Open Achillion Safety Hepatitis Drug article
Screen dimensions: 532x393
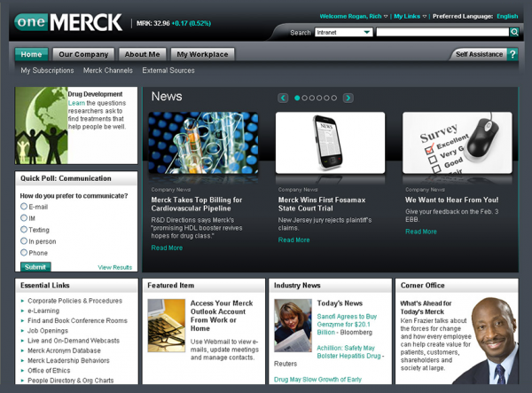click(x=348, y=352)
